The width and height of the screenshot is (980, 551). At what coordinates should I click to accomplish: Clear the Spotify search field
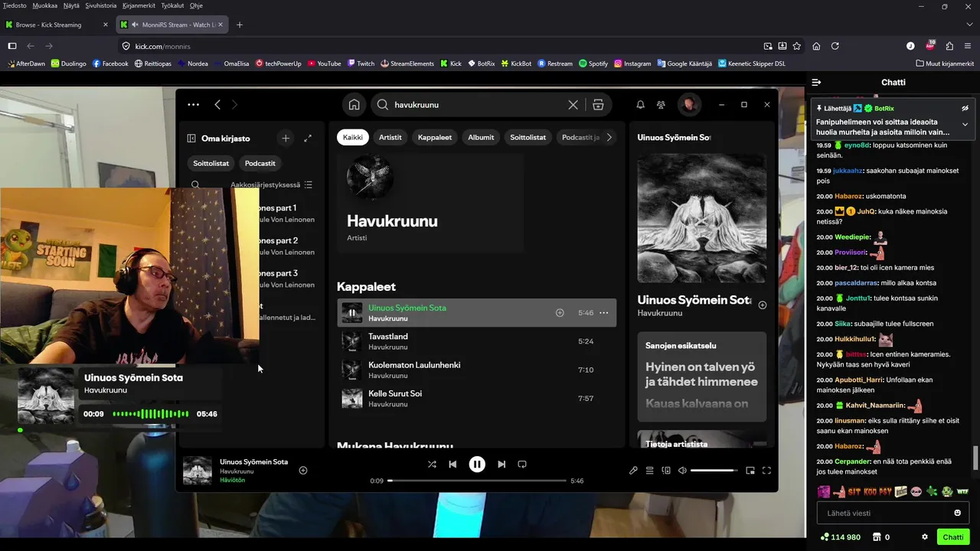pos(573,105)
